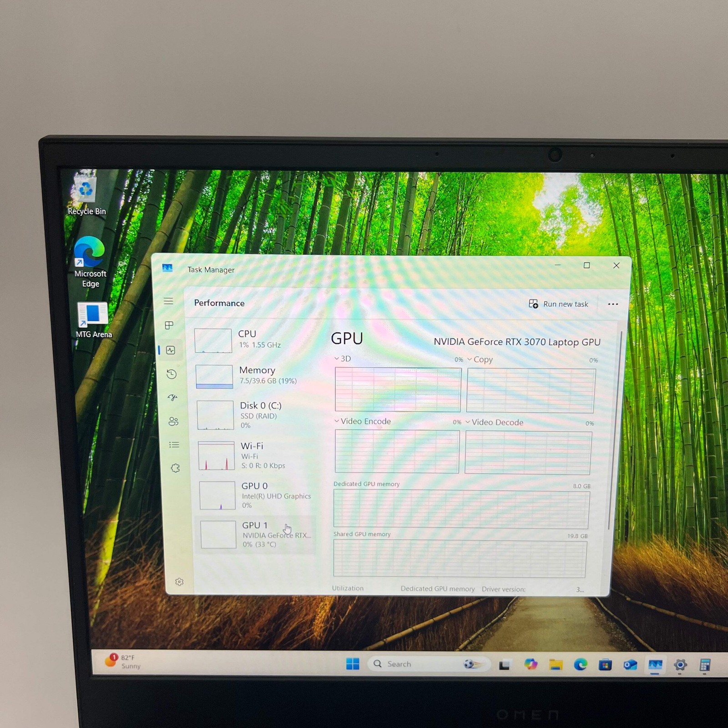
Task: Open Microsoft Edge from the taskbar
Action: (x=580, y=665)
